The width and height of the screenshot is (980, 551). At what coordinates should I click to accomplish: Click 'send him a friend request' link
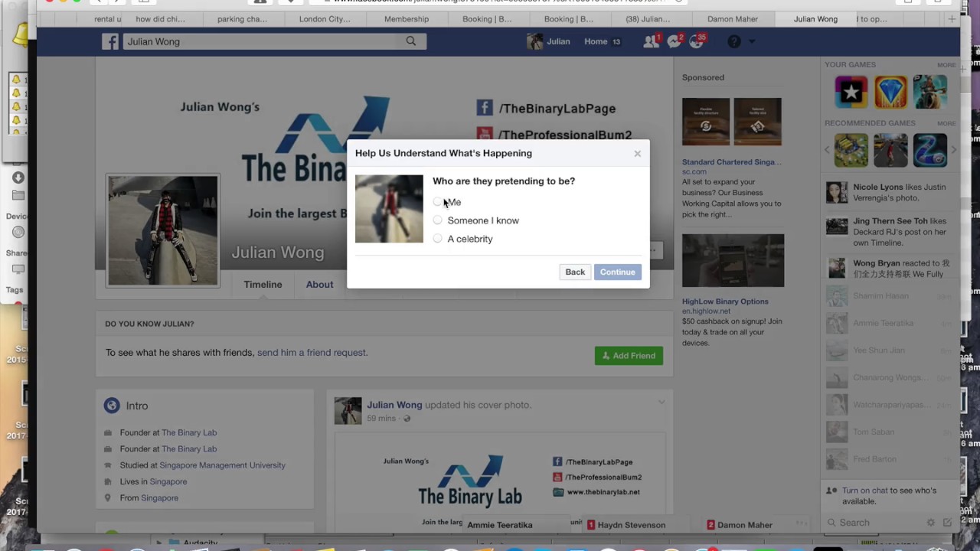click(312, 353)
